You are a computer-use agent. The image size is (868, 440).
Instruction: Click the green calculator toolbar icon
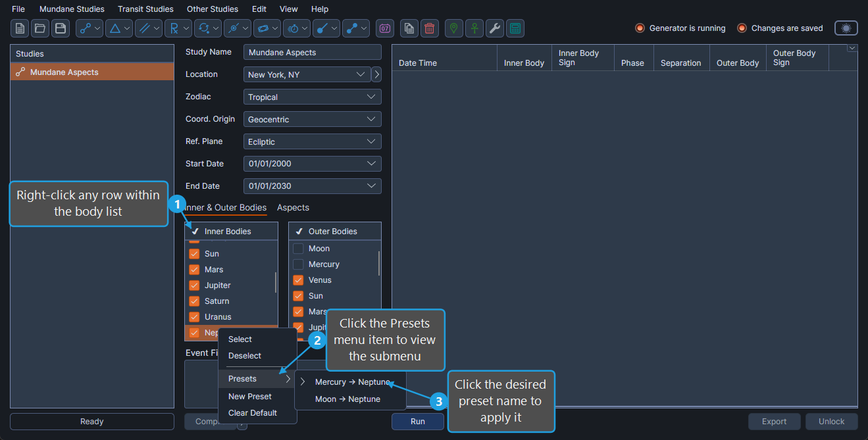515,28
